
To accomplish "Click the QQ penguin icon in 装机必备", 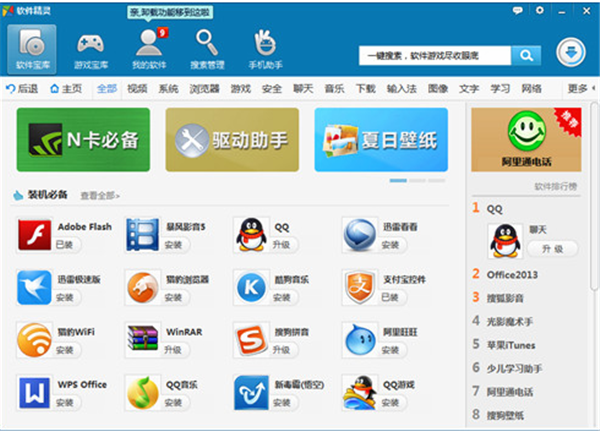I will 251,234.
